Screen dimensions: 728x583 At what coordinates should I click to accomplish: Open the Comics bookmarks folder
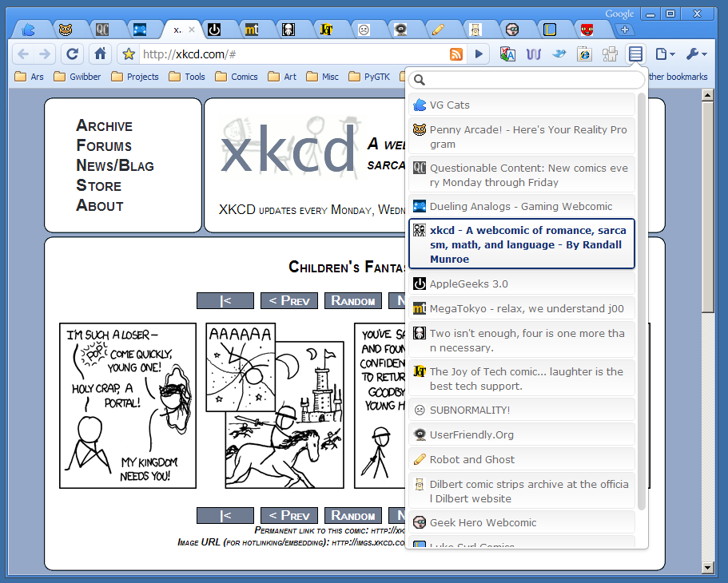coord(237,77)
